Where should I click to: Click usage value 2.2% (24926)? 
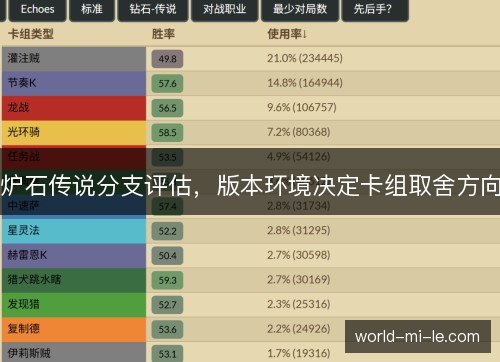pos(299,329)
